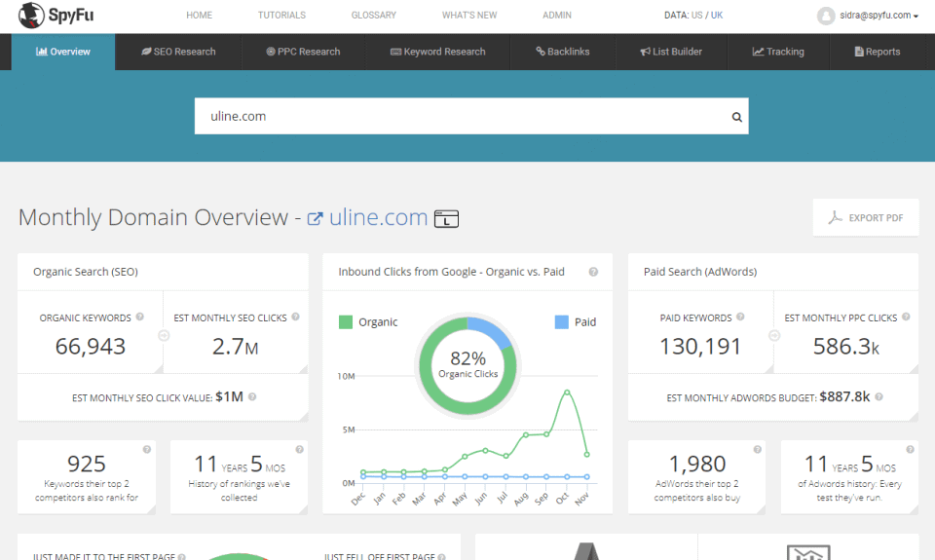The image size is (935, 560).
Task: Open the Backlinks tab
Action: click(562, 52)
